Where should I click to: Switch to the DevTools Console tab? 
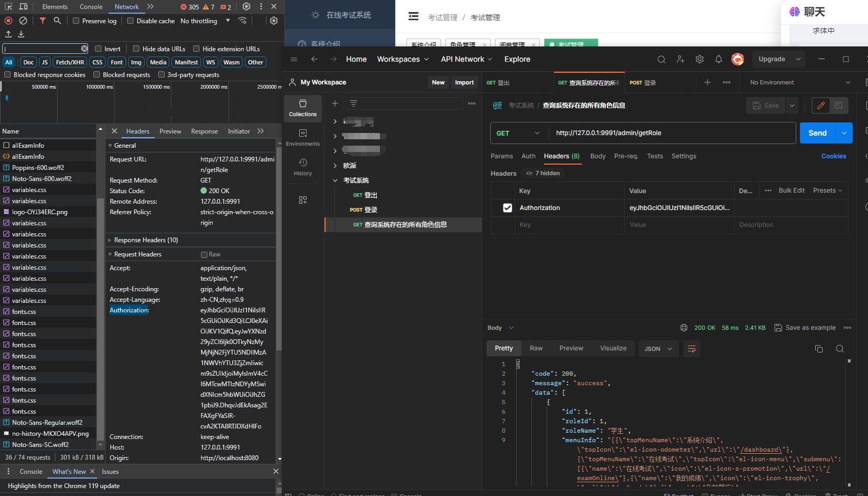pos(91,7)
